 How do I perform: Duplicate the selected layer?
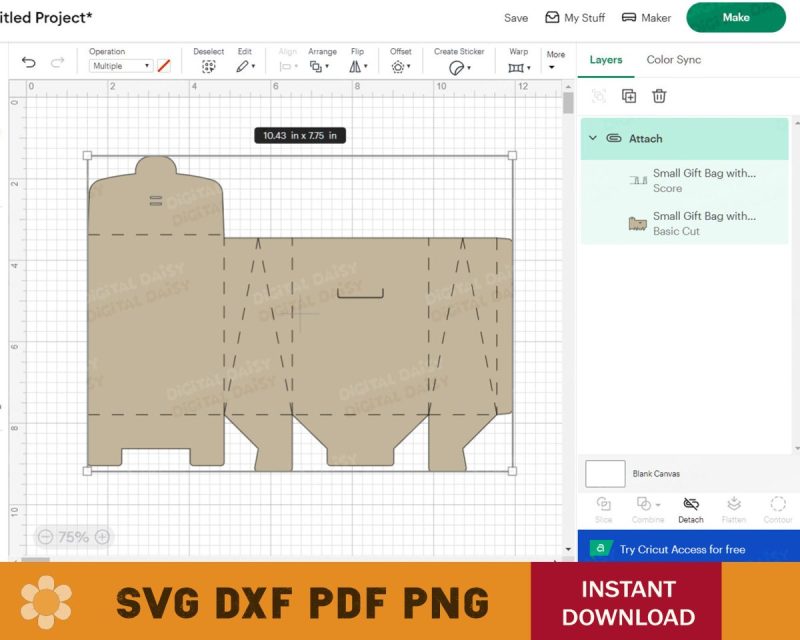pyautogui.click(x=629, y=96)
